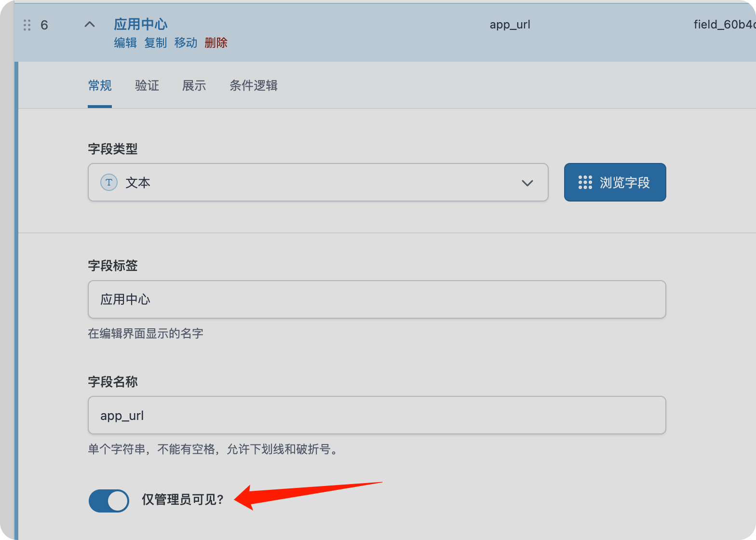
Task: Click the text type T icon in the dropdown
Action: click(x=109, y=182)
